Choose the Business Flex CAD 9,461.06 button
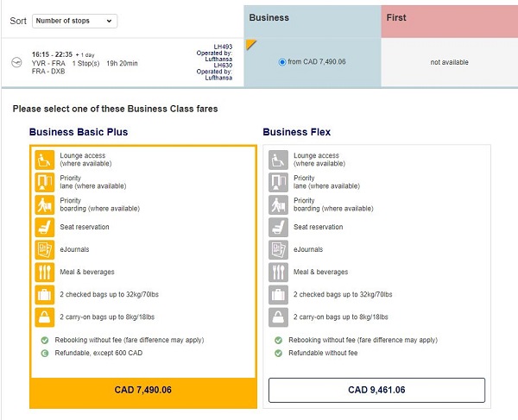 pyautogui.click(x=376, y=391)
